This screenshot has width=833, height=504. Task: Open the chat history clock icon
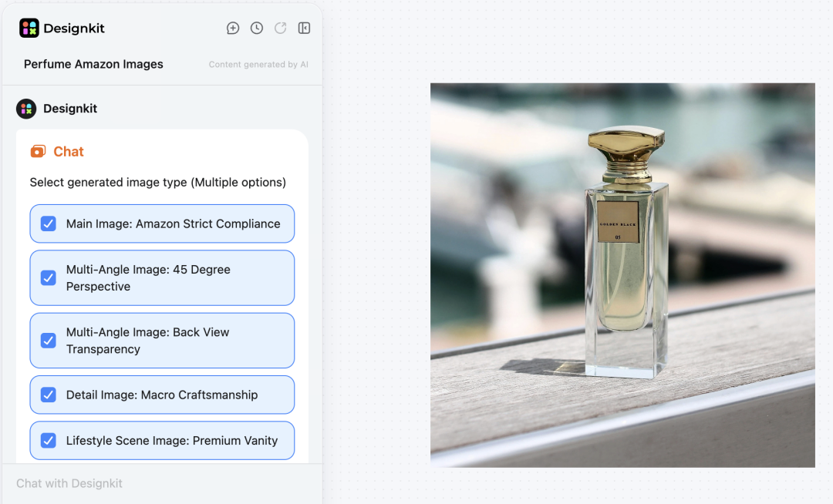(256, 28)
